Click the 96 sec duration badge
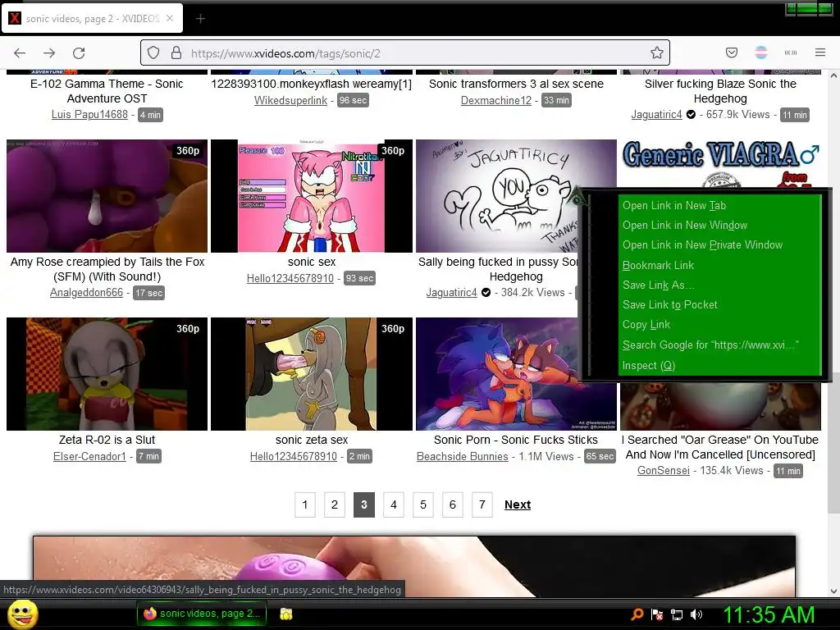The image size is (840, 630). click(x=353, y=100)
